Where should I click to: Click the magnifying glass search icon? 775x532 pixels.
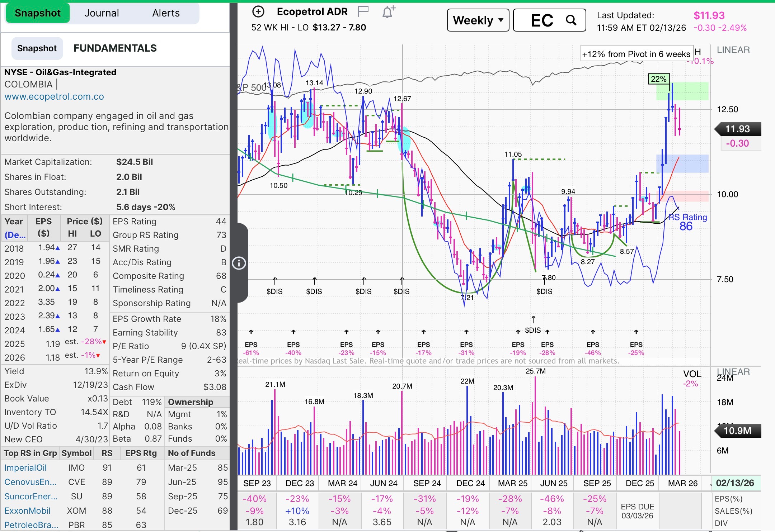click(x=571, y=20)
